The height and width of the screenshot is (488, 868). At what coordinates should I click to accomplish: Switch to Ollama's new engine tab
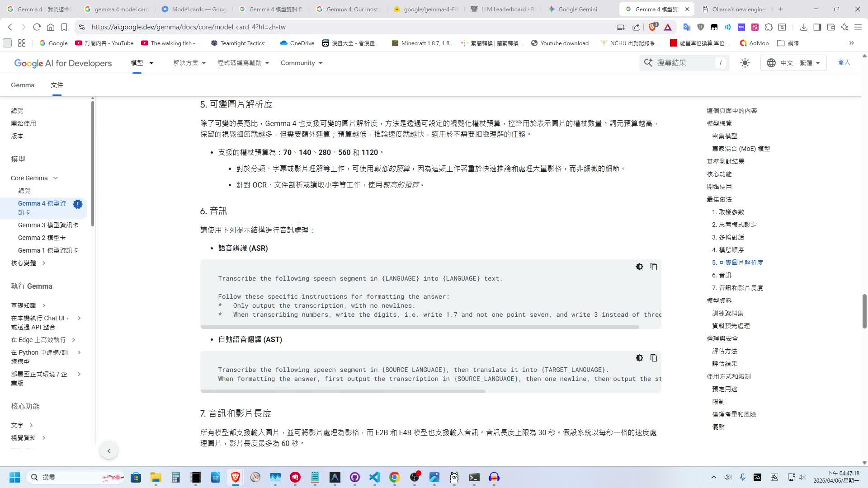[734, 9]
